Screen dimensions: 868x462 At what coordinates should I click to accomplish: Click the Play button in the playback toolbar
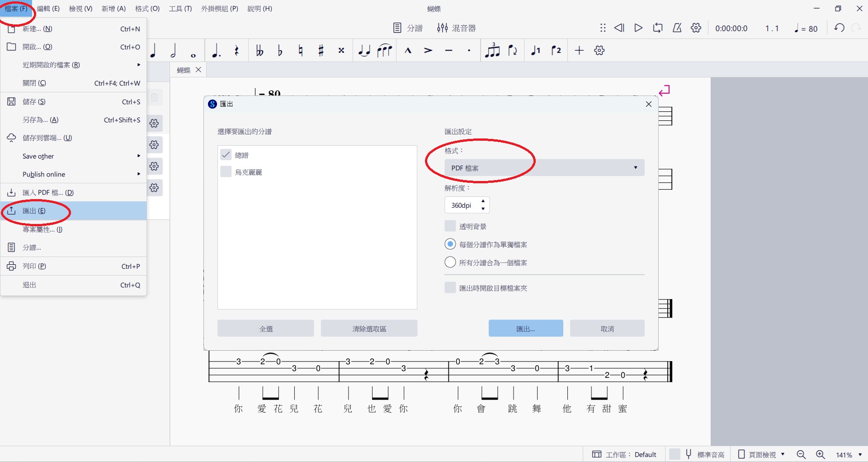pyautogui.click(x=638, y=28)
